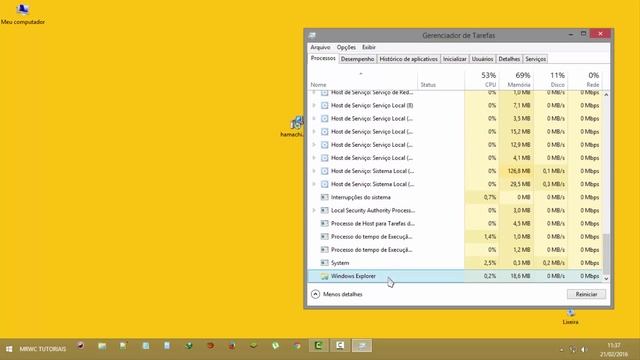Expand Host de Serviço: Serviço Local (8)
This screenshot has width=640, height=360.
pyautogui.click(x=314, y=105)
